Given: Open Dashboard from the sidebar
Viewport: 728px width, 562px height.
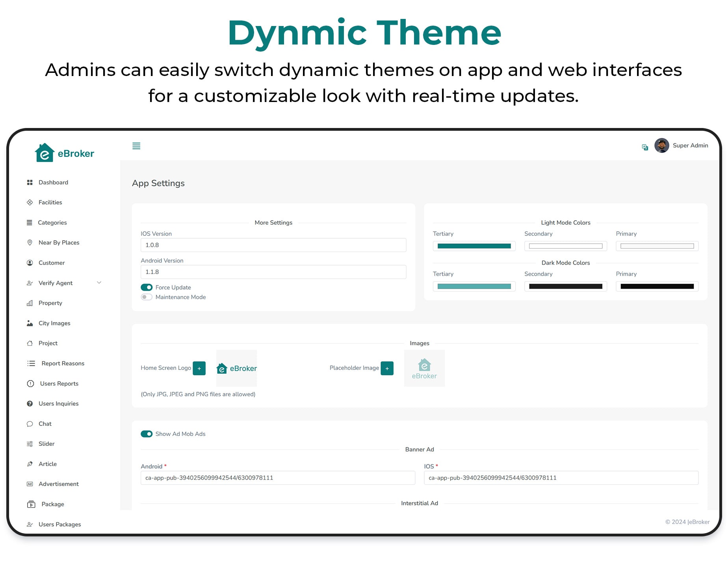Looking at the screenshot, I should click(53, 182).
